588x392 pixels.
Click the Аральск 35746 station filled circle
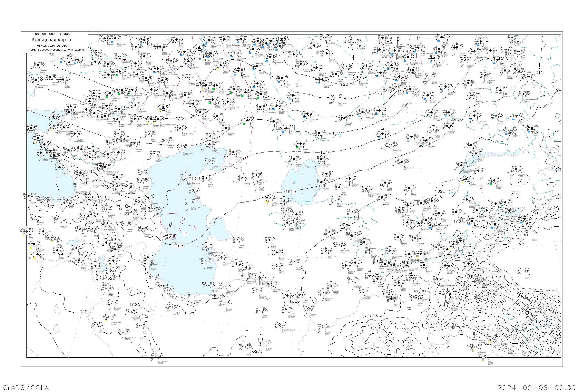coord(322,159)
